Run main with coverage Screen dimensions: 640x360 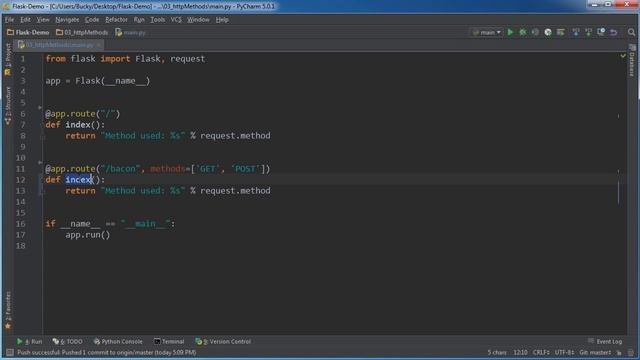tap(535, 32)
